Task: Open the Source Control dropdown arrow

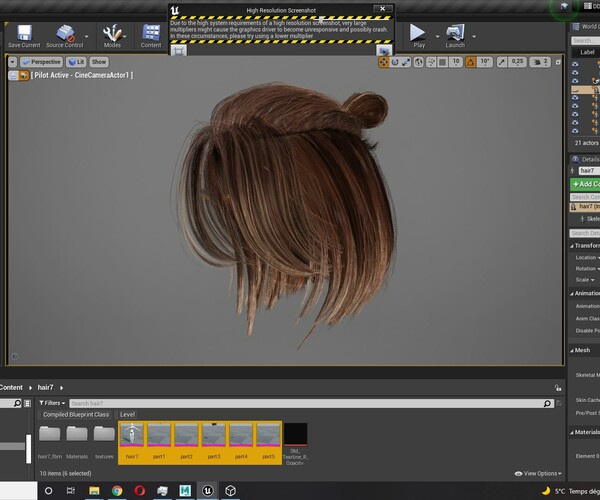Action: coord(87,36)
